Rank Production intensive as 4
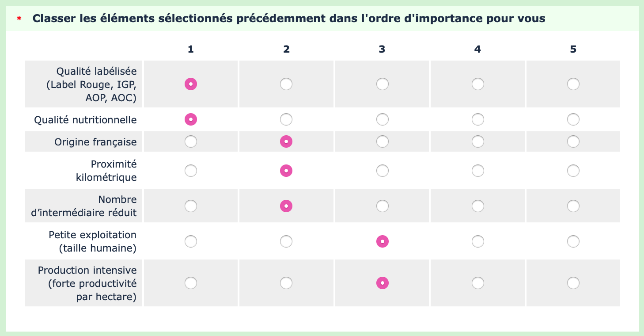This screenshot has height=336, width=644. (x=477, y=283)
